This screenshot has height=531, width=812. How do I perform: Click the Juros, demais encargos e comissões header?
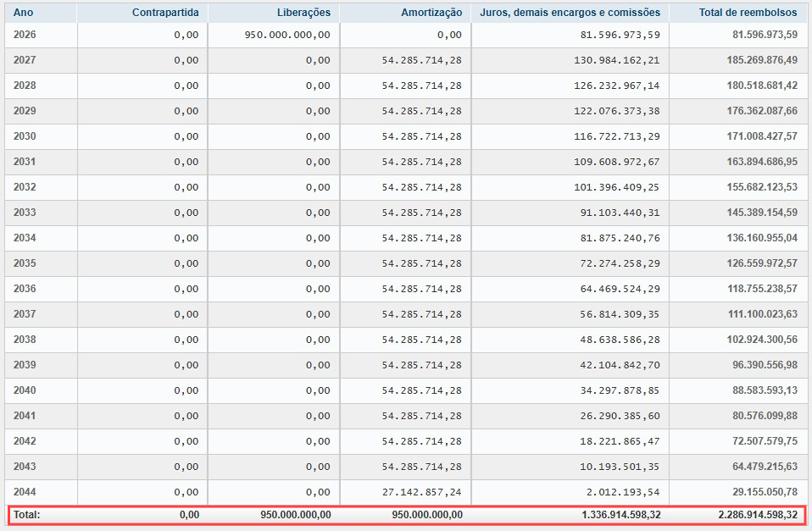click(x=570, y=13)
